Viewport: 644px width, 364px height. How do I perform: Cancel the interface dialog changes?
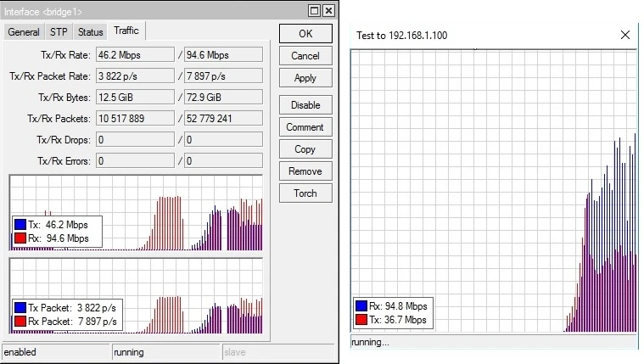point(305,56)
